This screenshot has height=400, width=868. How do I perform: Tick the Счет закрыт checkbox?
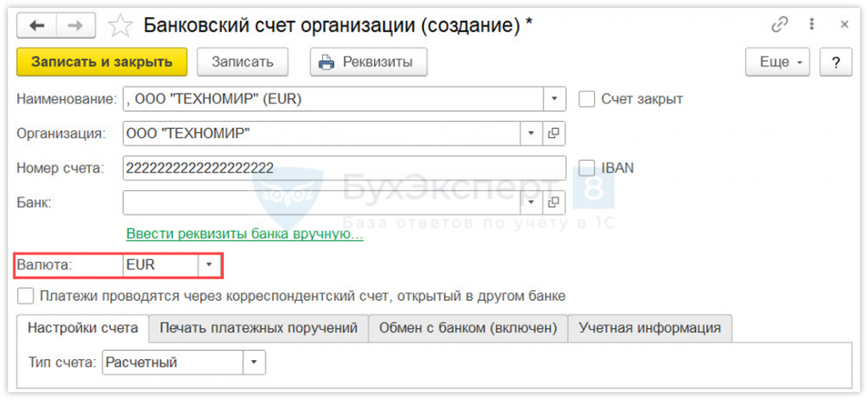[x=587, y=99]
